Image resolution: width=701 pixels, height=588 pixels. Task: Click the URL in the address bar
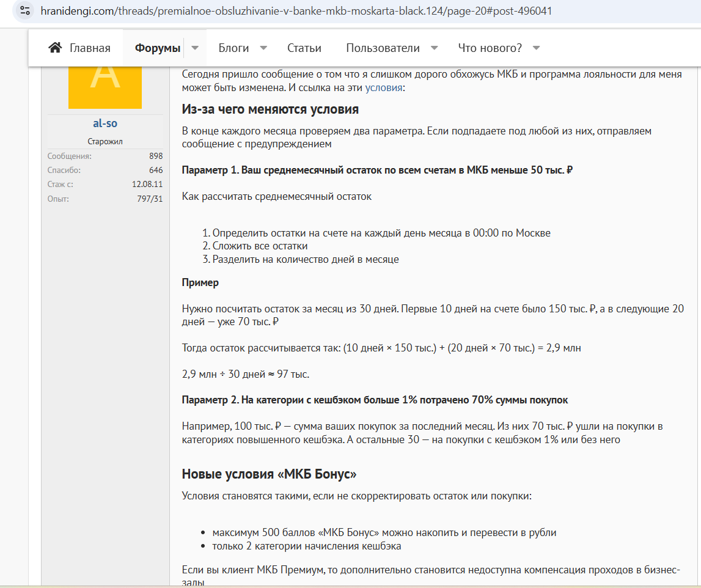(x=296, y=11)
